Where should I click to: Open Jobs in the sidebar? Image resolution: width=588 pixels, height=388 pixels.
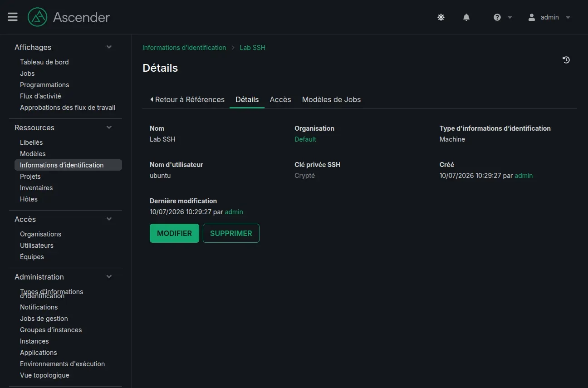[27, 74]
